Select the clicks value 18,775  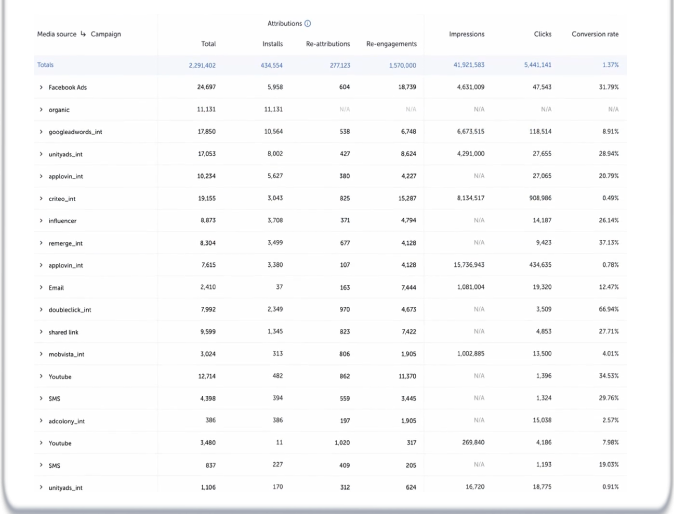[x=542, y=487]
